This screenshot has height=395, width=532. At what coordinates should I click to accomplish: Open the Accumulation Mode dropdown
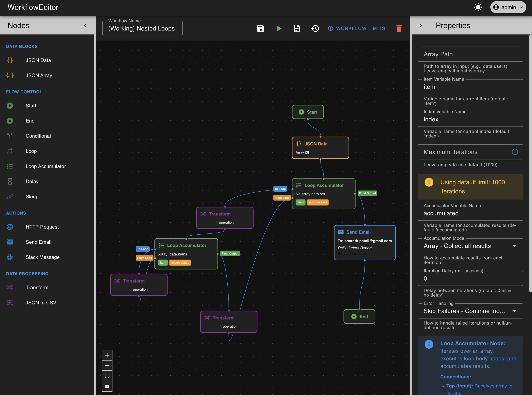tap(470, 246)
